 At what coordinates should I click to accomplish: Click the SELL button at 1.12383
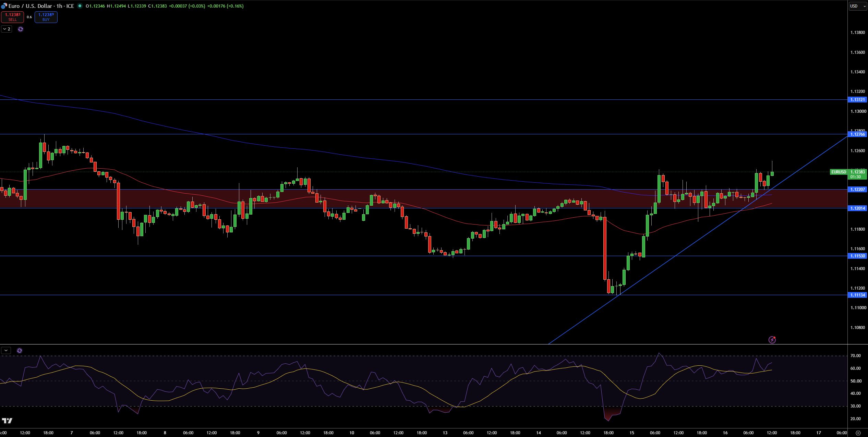click(x=12, y=17)
